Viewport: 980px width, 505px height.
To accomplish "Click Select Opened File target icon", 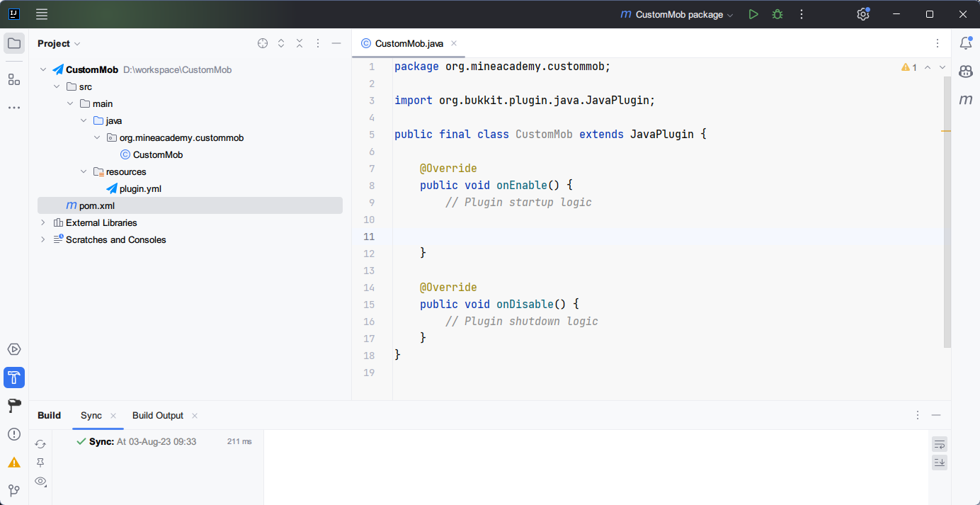I will tap(263, 43).
